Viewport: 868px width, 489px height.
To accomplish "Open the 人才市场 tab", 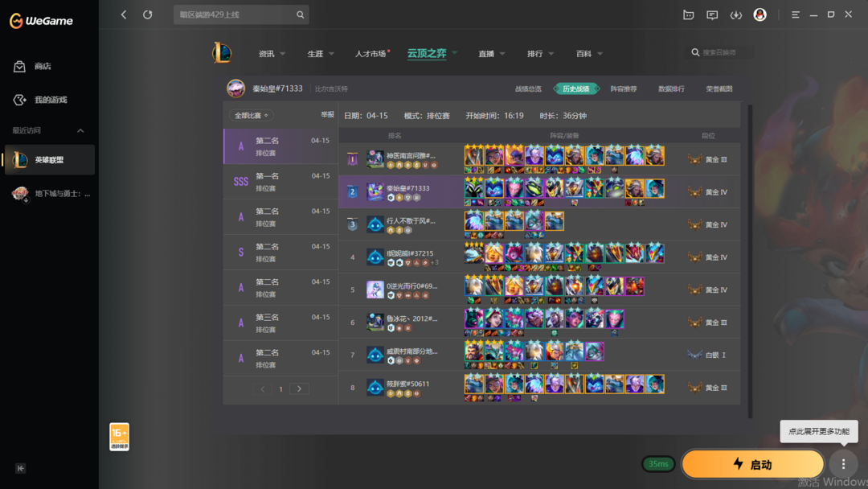I will tap(371, 54).
